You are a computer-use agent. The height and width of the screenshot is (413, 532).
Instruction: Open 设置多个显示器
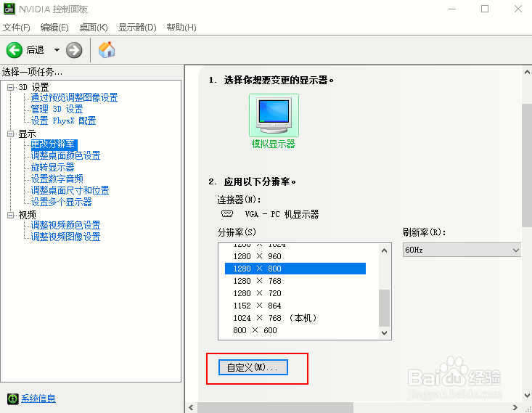[x=62, y=203]
